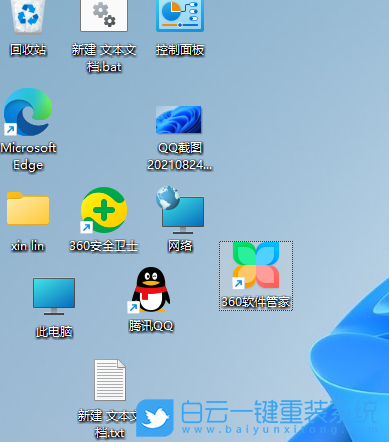Open the 控制面板 control panel icon
This screenshot has height=442, width=389.
click(x=180, y=15)
